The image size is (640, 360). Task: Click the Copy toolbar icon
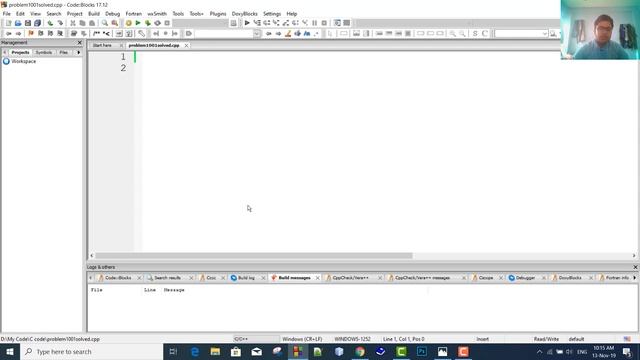point(82,23)
